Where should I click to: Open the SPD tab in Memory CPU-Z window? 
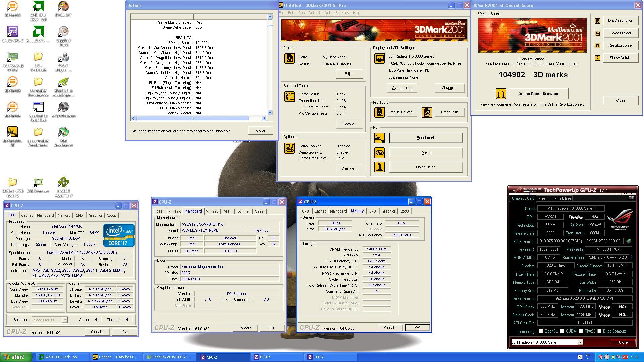pyautogui.click(x=372, y=211)
